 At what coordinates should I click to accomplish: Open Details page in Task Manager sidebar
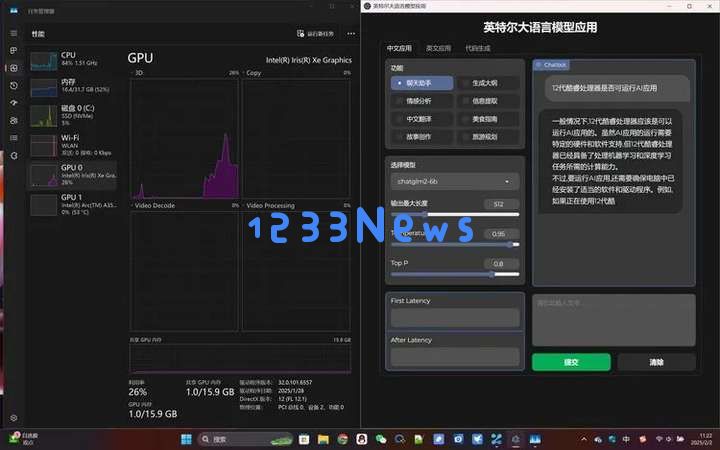[14, 138]
